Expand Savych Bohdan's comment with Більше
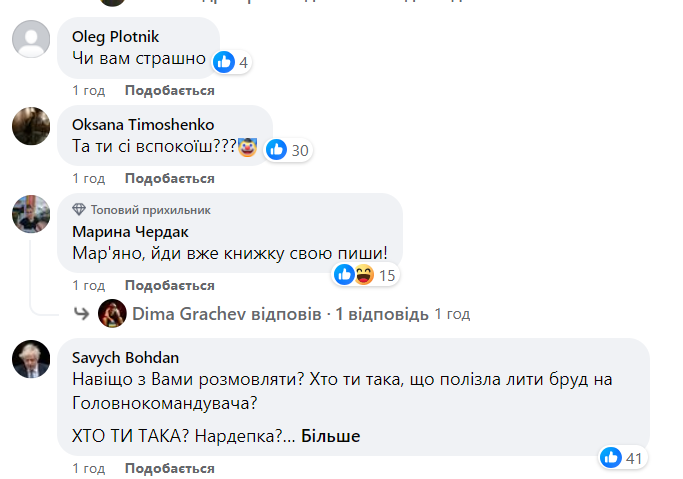The height and width of the screenshot is (479, 683). point(330,436)
